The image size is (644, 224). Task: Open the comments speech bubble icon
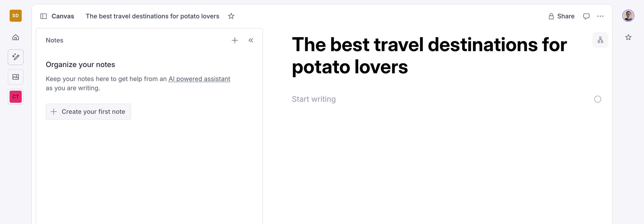click(586, 16)
